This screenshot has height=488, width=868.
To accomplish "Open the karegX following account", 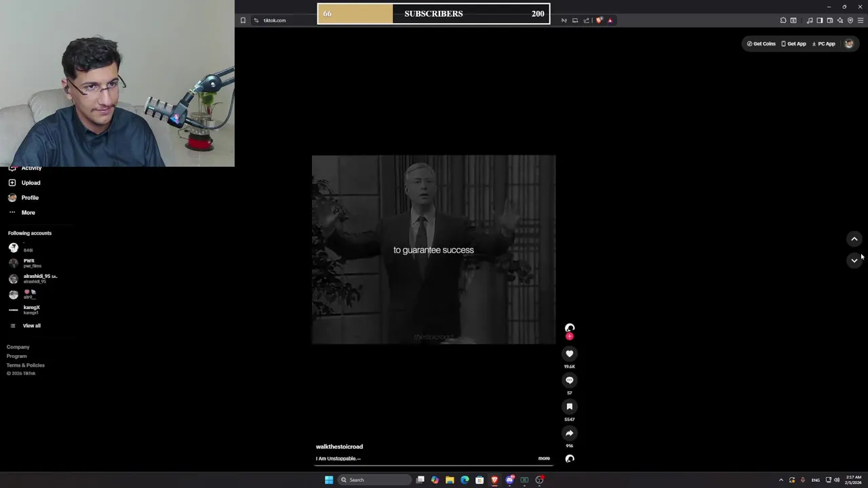I will coord(24,310).
